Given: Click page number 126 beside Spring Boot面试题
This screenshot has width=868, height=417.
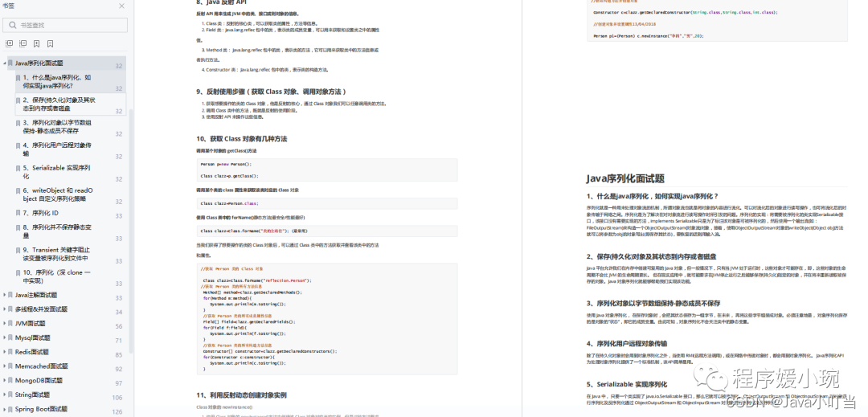Looking at the screenshot, I should coord(118,412).
